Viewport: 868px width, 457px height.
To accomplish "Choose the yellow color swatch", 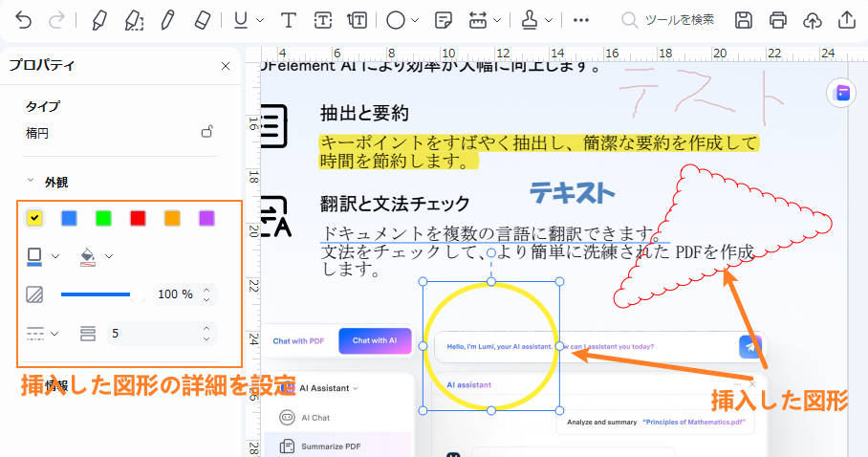I will [x=34, y=218].
